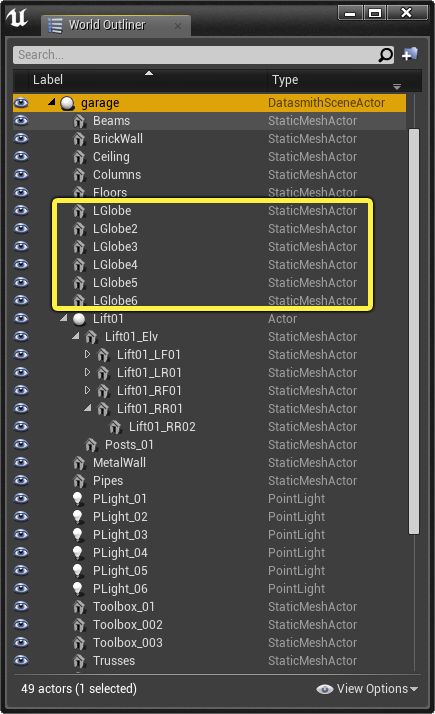Click the garage scene actor sphere icon
435x714 pixels.
[67, 103]
